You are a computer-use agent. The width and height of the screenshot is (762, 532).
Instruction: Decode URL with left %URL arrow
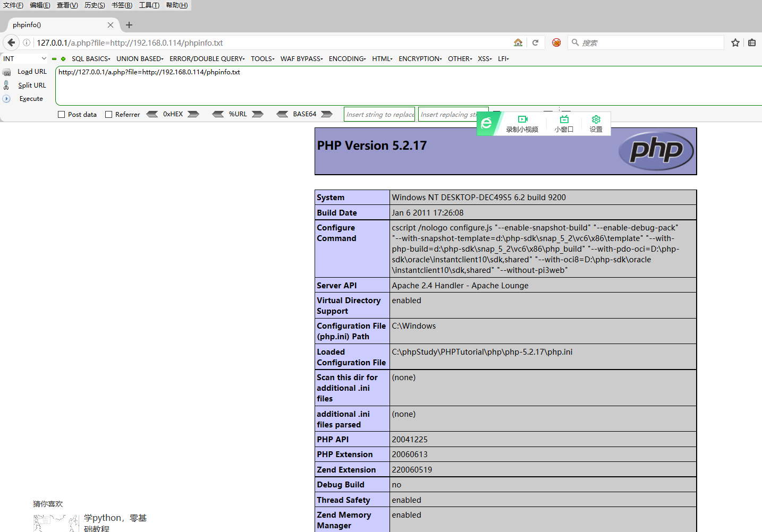pyautogui.click(x=218, y=114)
